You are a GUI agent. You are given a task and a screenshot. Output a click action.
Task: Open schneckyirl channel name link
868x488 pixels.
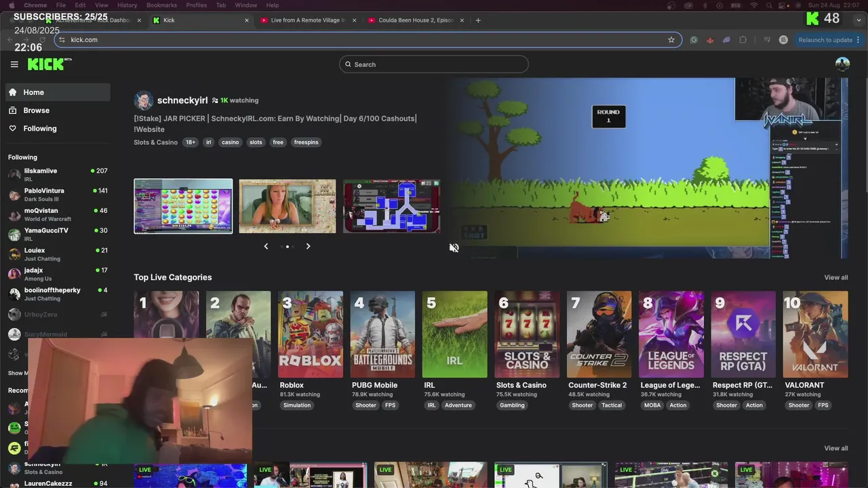(182, 100)
